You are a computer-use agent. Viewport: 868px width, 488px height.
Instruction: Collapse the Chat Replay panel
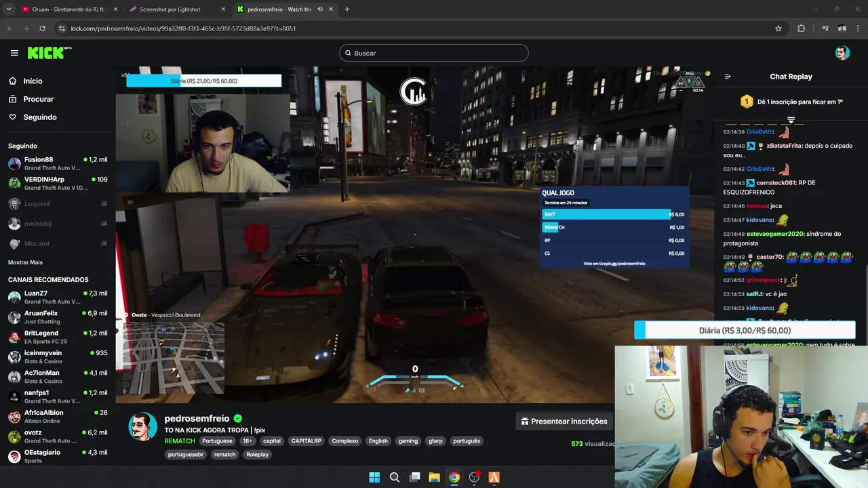tap(728, 77)
